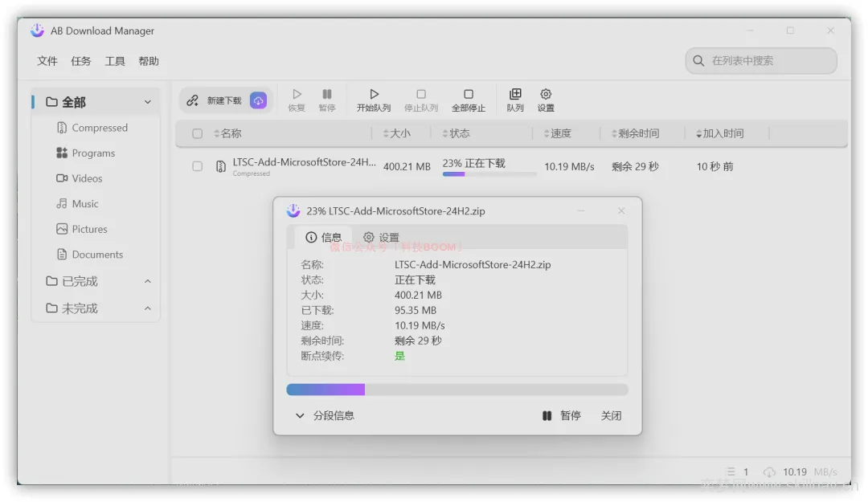
Task: Open the 文件 menu
Action: coord(47,61)
